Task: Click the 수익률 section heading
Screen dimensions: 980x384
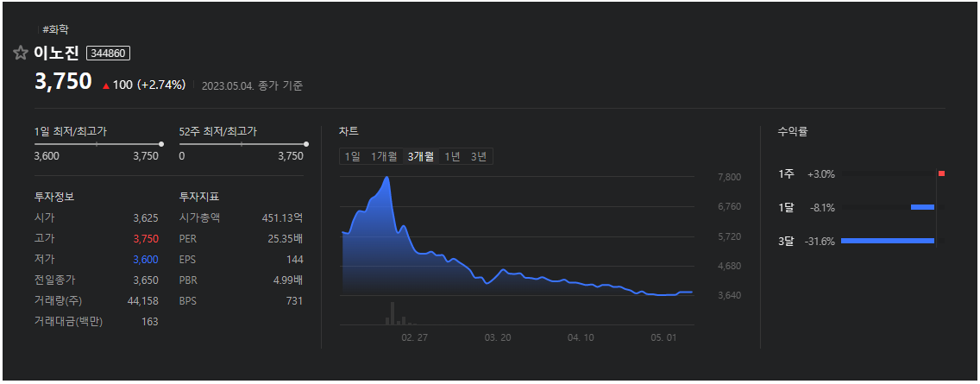Action: pyautogui.click(x=793, y=131)
